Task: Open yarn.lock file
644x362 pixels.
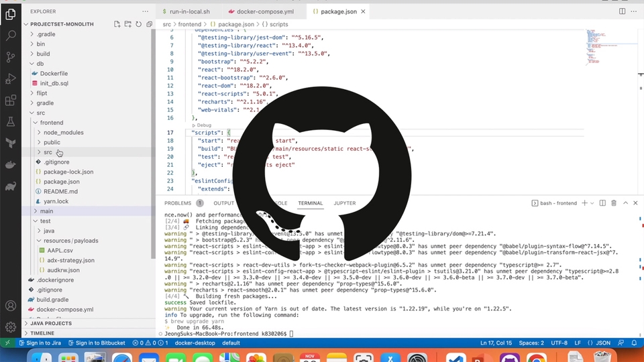Action: (x=56, y=202)
